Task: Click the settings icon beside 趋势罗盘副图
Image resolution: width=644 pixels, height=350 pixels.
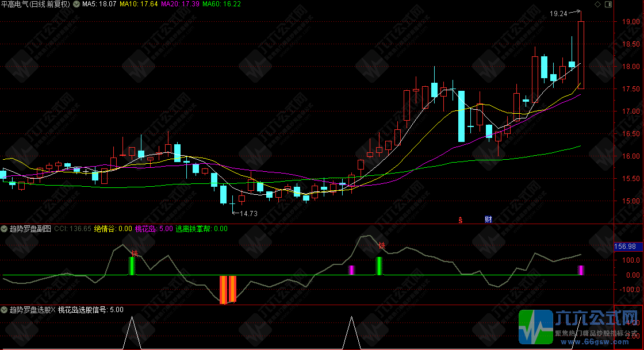Action: 4,229
